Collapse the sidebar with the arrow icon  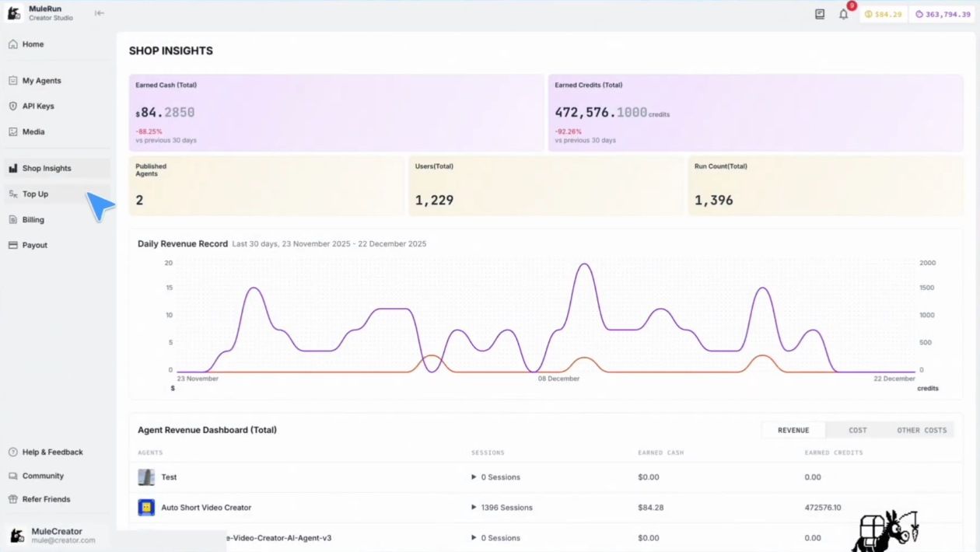(x=100, y=13)
